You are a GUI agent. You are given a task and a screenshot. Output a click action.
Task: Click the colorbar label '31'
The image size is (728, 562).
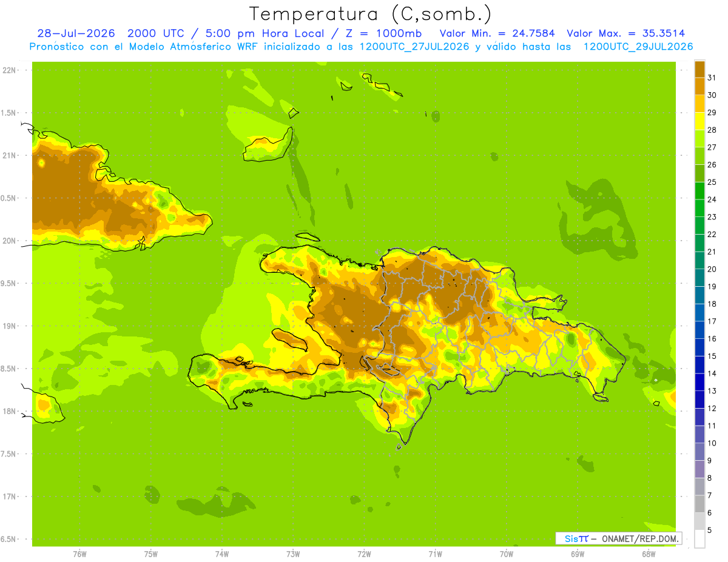click(x=712, y=78)
